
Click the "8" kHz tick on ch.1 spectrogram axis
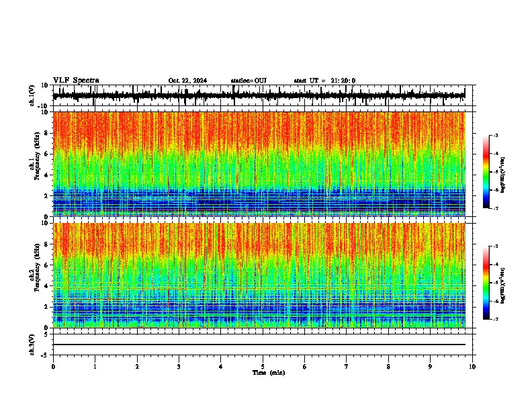pyautogui.click(x=46, y=133)
